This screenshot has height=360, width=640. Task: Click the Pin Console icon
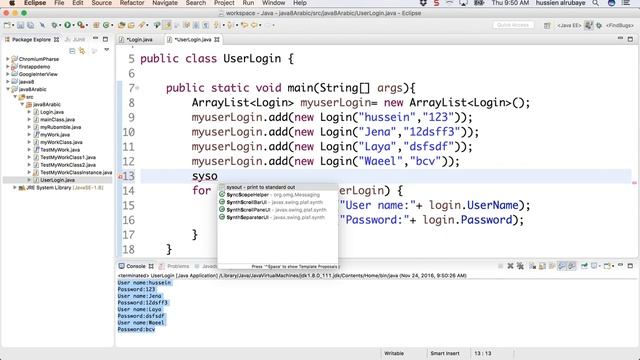(x=584, y=266)
